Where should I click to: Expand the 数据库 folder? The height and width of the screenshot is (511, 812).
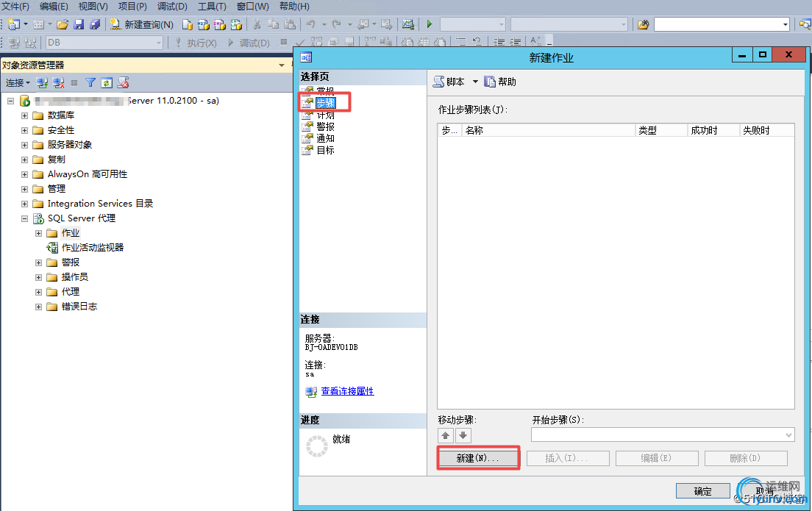click(x=24, y=115)
